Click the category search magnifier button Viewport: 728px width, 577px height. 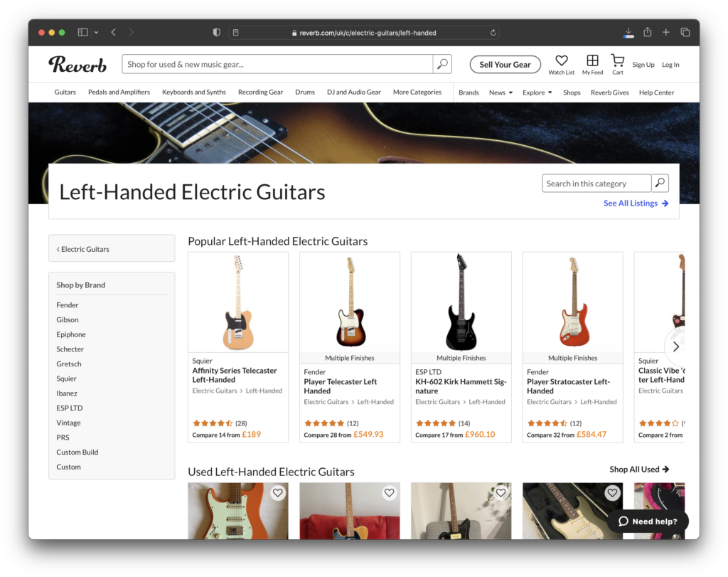tap(660, 184)
